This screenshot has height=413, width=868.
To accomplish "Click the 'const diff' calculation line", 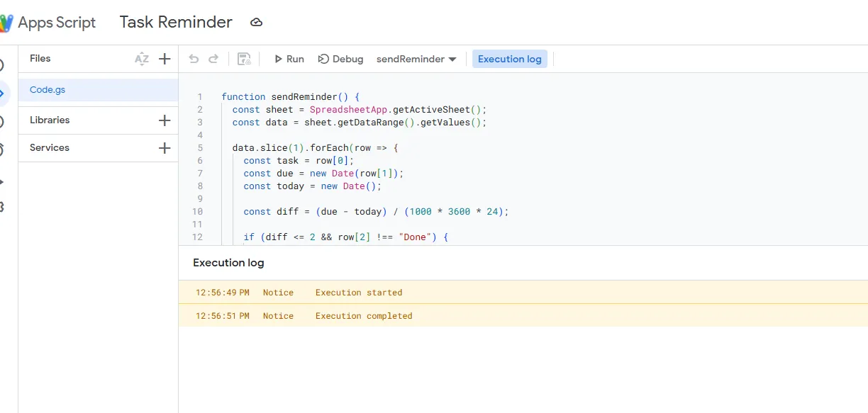I will (377, 211).
